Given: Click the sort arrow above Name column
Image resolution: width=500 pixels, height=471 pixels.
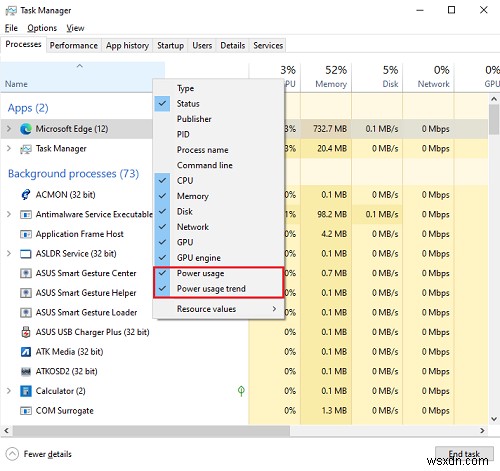Looking at the screenshot, I should (80, 66).
